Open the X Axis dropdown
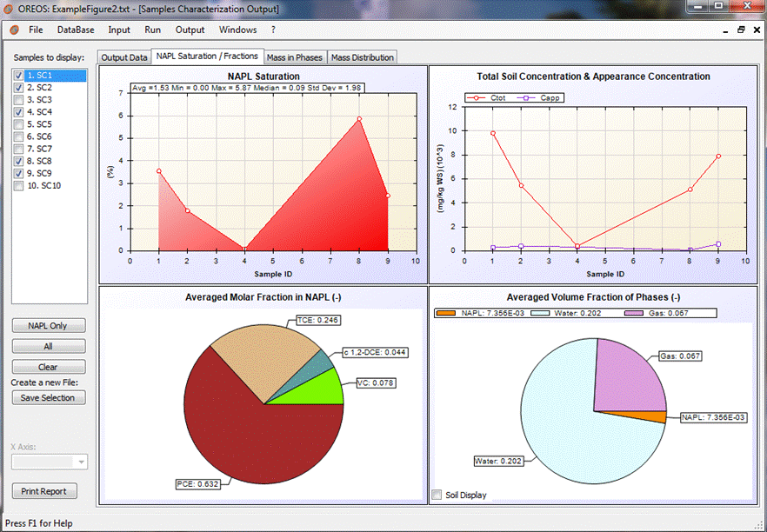 (82, 462)
